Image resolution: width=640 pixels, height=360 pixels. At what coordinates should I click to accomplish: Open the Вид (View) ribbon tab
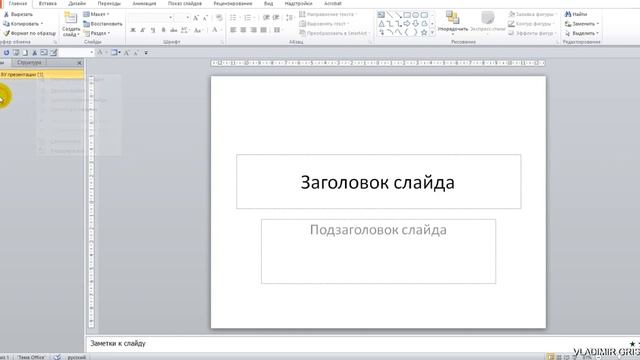pos(268,4)
